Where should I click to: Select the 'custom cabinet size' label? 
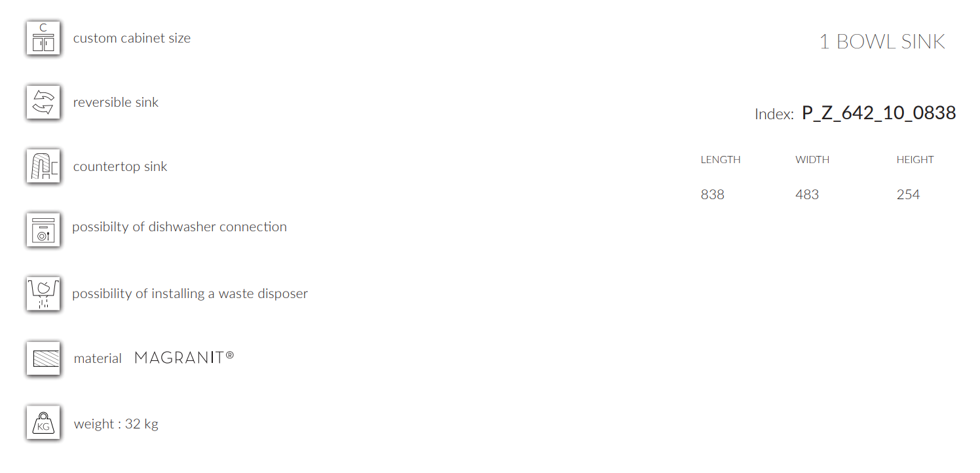click(132, 38)
